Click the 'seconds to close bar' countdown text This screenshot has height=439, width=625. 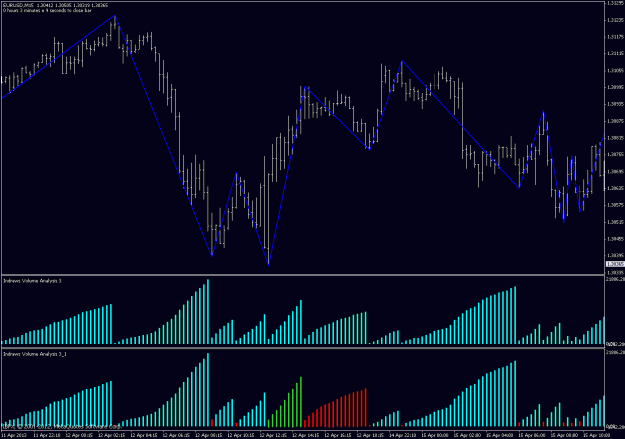[x=47, y=10]
